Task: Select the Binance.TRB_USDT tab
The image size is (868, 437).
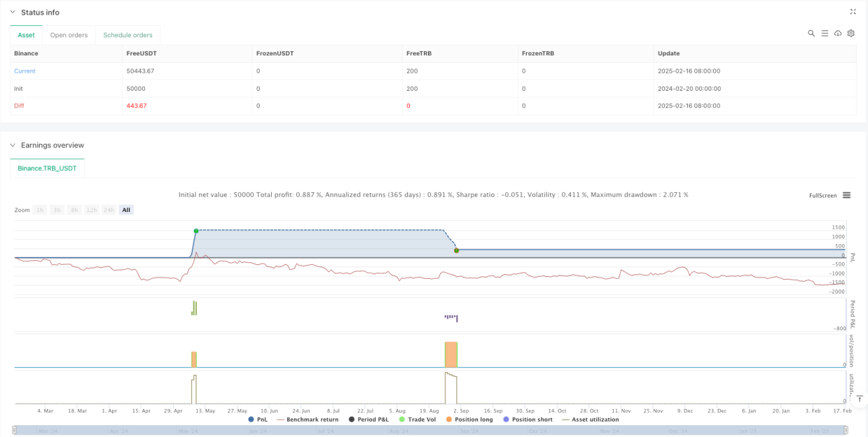Action: click(47, 168)
